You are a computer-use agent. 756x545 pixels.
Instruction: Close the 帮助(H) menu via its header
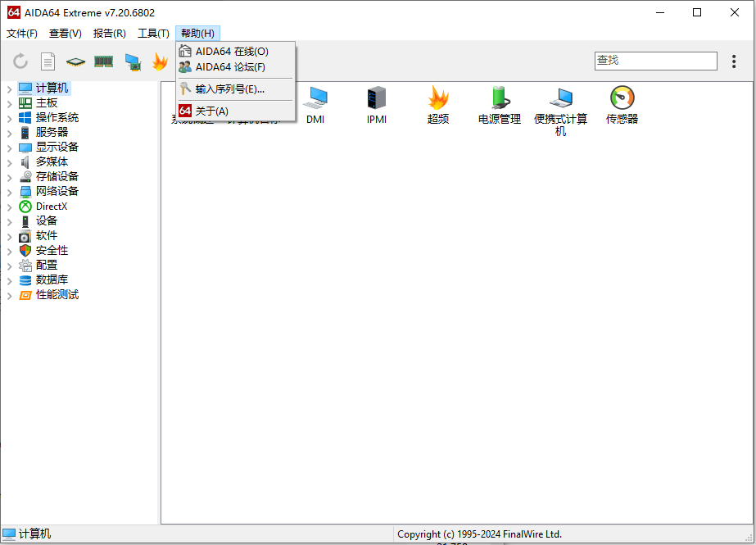197,34
